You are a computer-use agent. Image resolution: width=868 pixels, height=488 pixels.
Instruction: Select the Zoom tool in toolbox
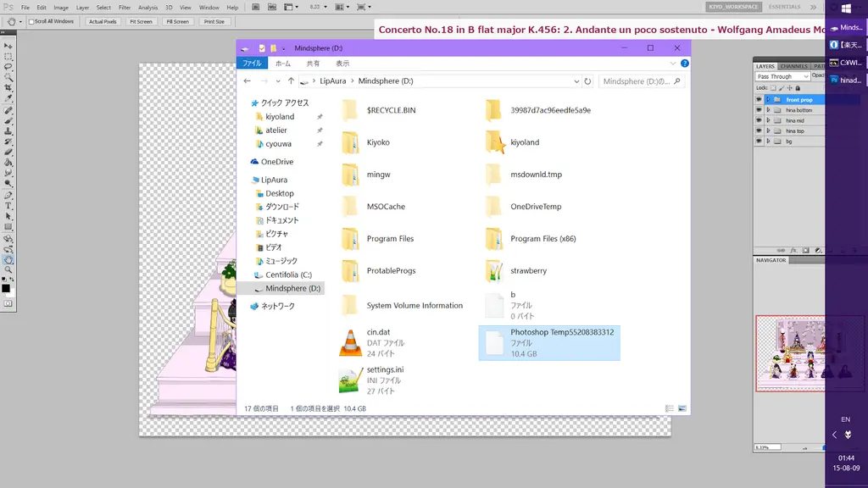[x=8, y=270]
